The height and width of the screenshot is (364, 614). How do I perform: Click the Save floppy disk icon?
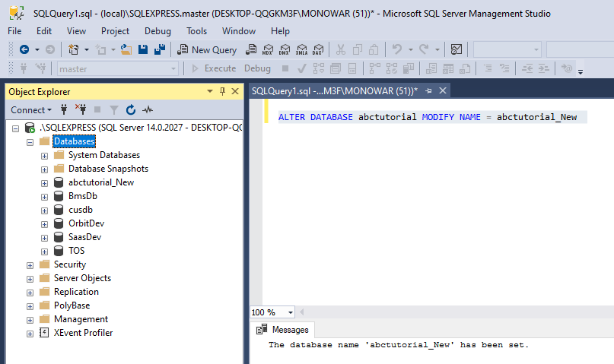coord(143,49)
